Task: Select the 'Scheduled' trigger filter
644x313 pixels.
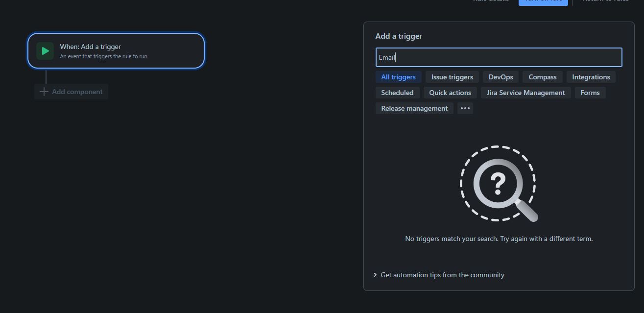Action: [397, 93]
